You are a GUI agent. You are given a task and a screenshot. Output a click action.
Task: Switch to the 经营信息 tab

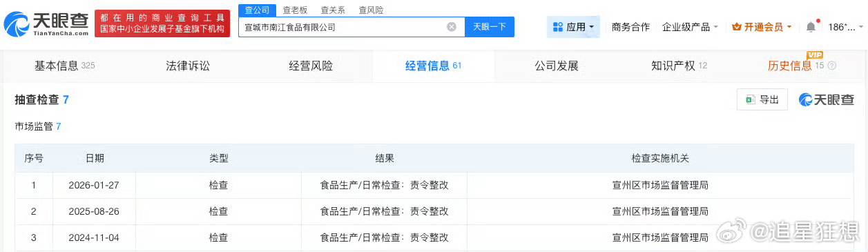coord(433,66)
